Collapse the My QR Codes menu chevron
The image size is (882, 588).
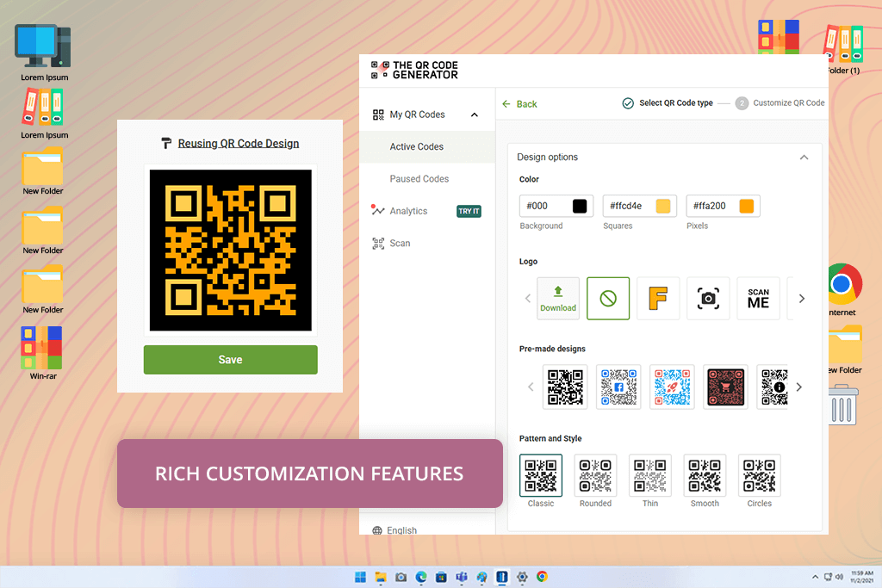click(x=475, y=115)
